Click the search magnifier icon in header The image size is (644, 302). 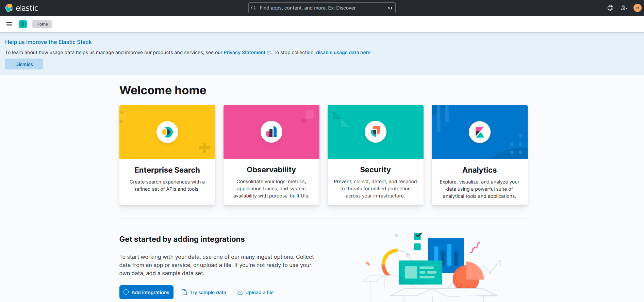tap(253, 8)
